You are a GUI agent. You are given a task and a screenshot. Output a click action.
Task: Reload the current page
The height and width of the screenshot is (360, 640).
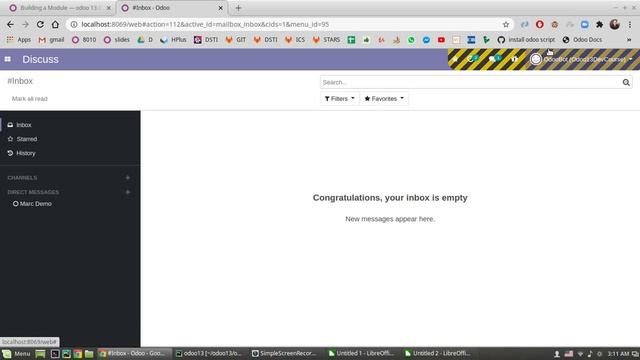tap(40, 24)
